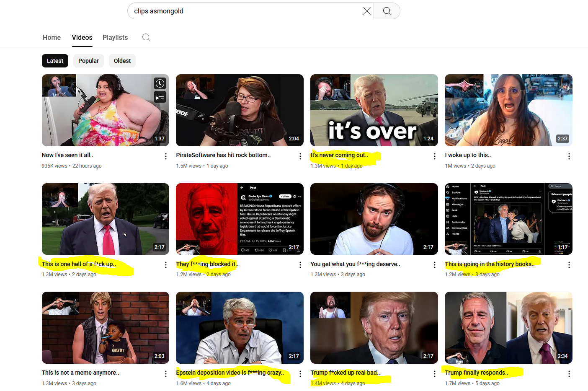Open 'It's never coming out..' video title
The width and height of the screenshot is (588, 391).
click(x=339, y=155)
